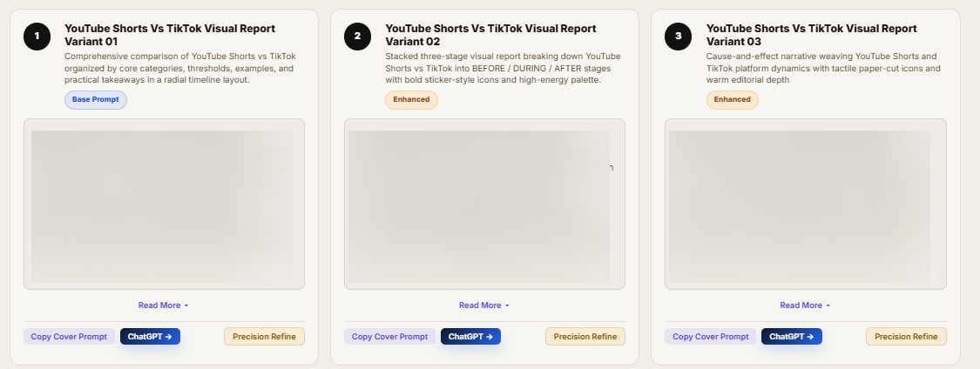This screenshot has width=980, height=369.
Task: Expand Read More on Variant 03
Action: tap(805, 305)
